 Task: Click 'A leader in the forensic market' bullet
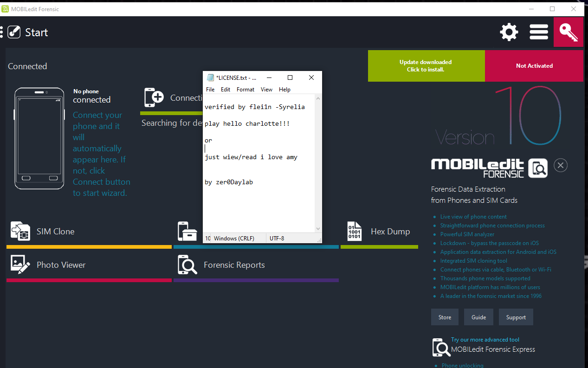tap(491, 296)
